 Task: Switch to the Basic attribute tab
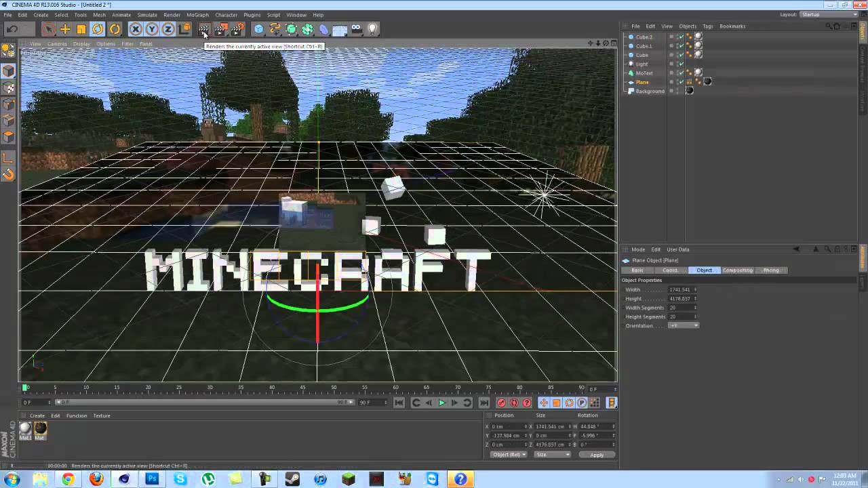point(637,270)
